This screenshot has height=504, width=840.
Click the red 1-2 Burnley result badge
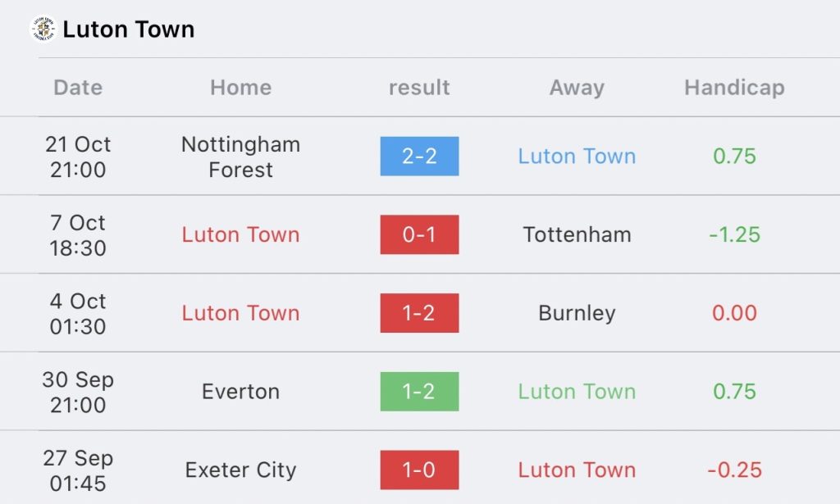419,313
